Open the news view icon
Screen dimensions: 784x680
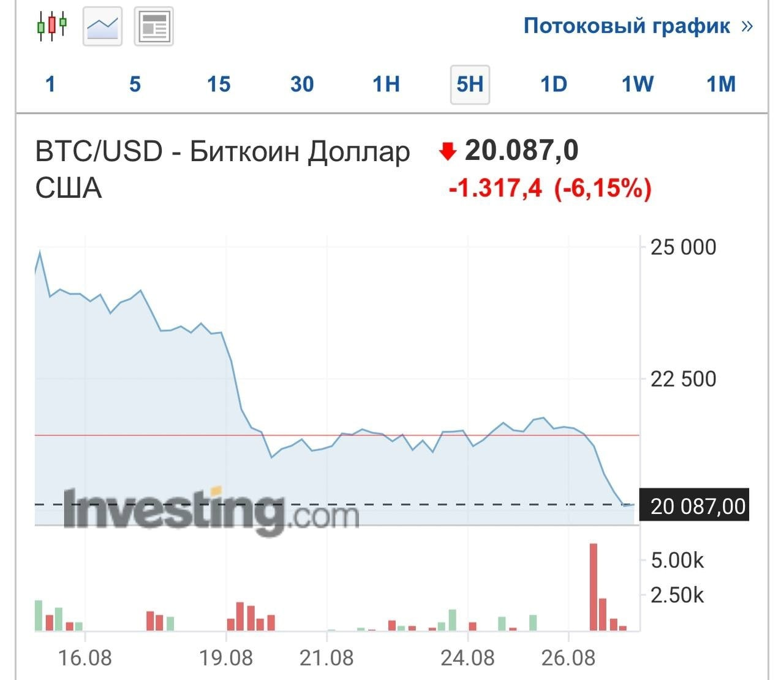(x=154, y=26)
